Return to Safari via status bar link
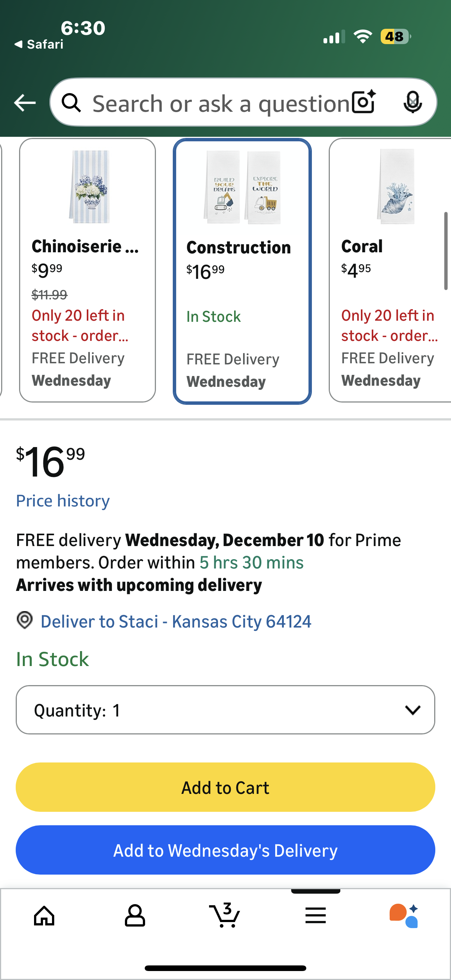 pyautogui.click(x=39, y=44)
